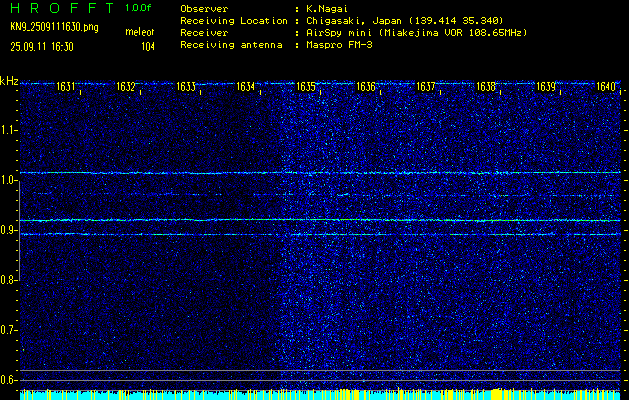The width and height of the screenshot is (629, 400).
Task: Click the 'meteor' label above the count
Action: (140, 32)
